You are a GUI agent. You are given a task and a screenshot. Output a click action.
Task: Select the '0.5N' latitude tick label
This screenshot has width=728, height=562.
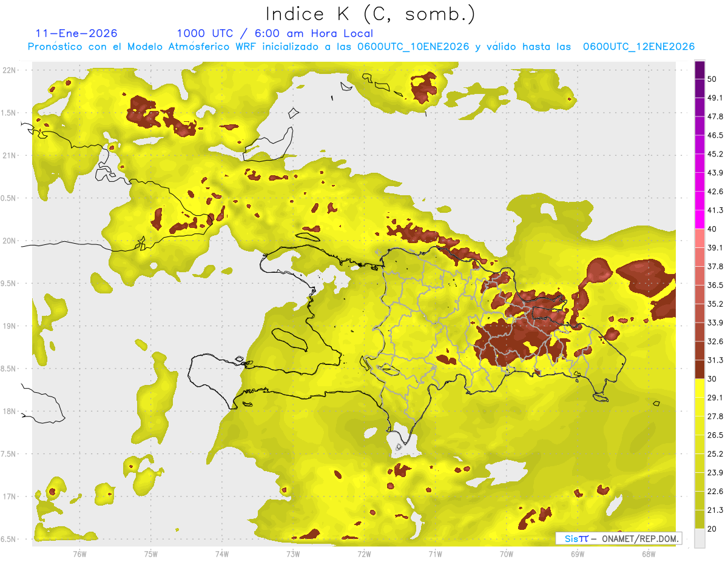(x=8, y=198)
